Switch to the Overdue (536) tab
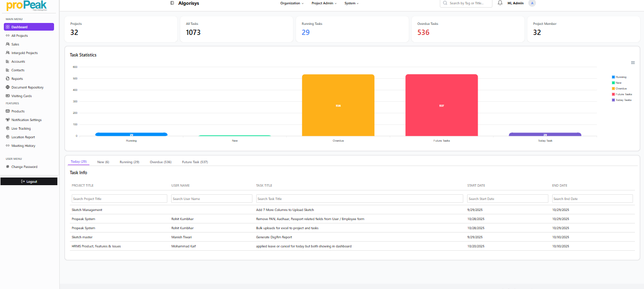Image resolution: width=644 pixels, height=289 pixels. click(160, 162)
